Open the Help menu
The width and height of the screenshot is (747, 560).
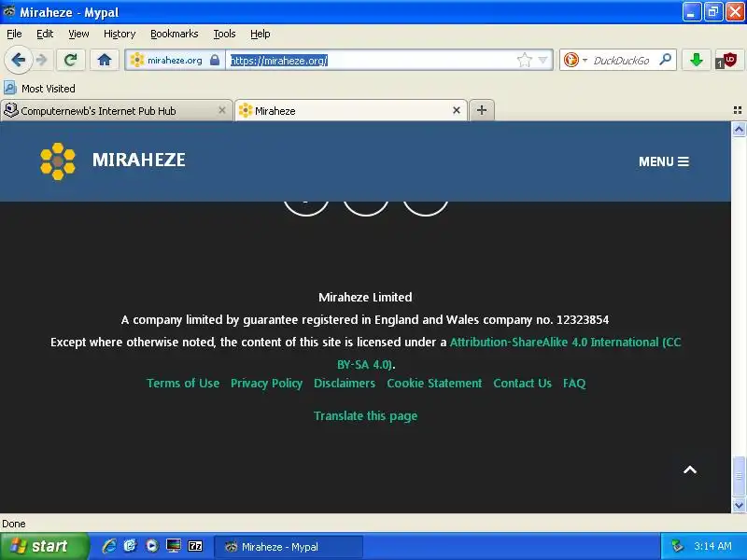pos(261,34)
